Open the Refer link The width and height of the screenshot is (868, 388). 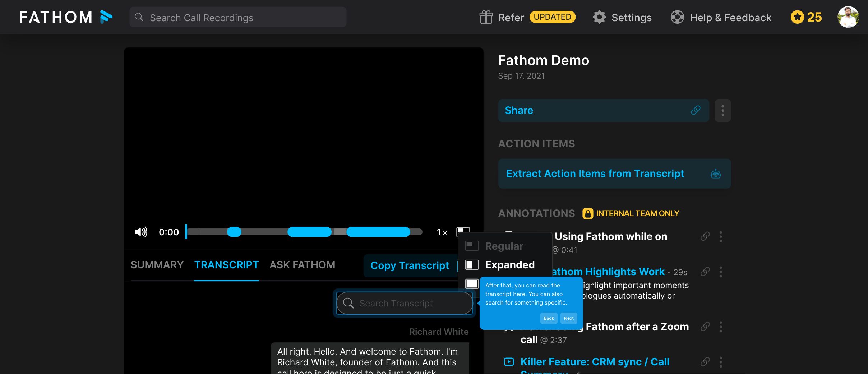[511, 17]
